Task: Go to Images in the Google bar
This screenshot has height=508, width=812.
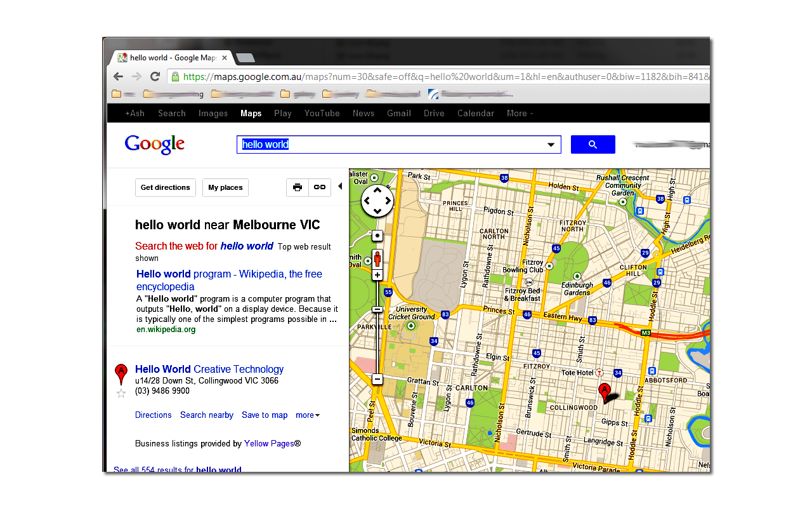Action: 213,113
